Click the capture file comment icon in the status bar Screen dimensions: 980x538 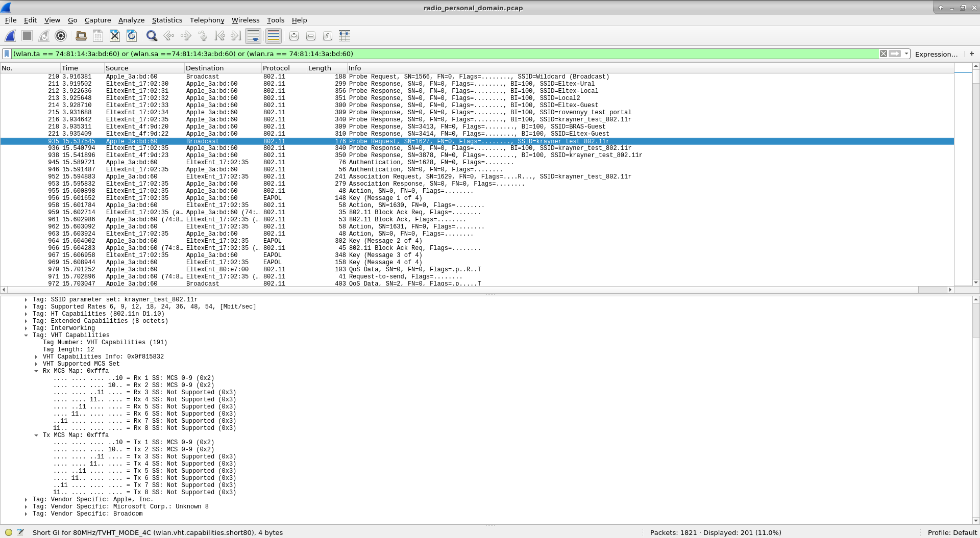click(20, 532)
